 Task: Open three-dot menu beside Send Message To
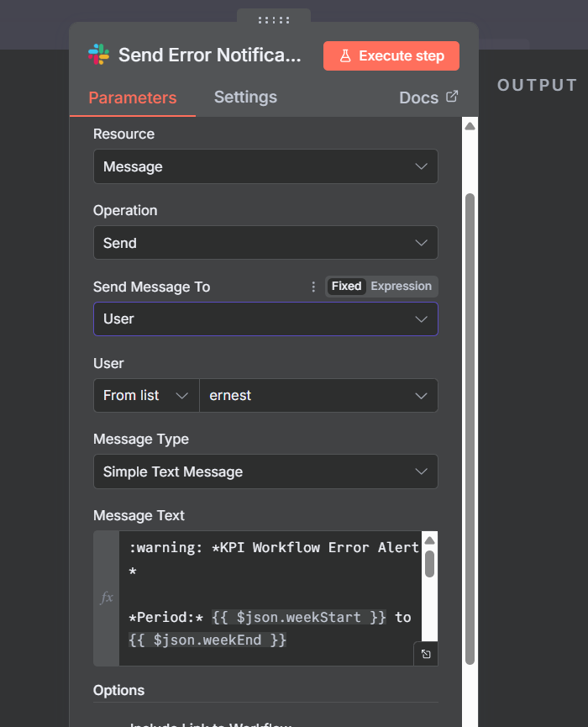pyautogui.click(x=313, y=287)
